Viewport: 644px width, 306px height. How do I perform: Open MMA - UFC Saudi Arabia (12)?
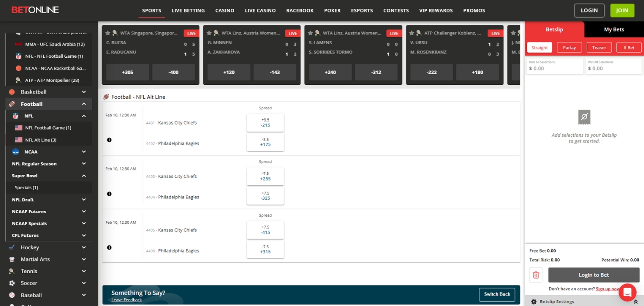pos(55,44)
